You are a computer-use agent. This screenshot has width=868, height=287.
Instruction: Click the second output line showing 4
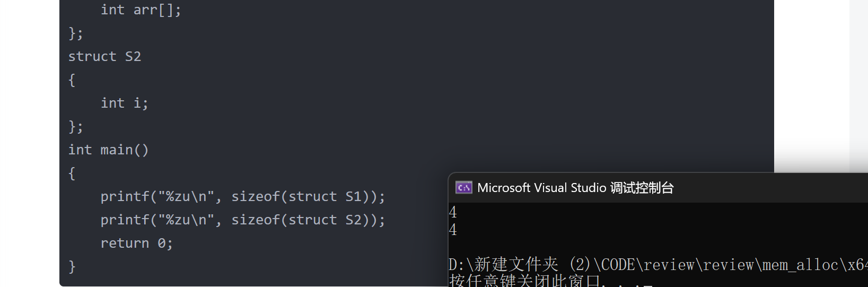(453, 230)
